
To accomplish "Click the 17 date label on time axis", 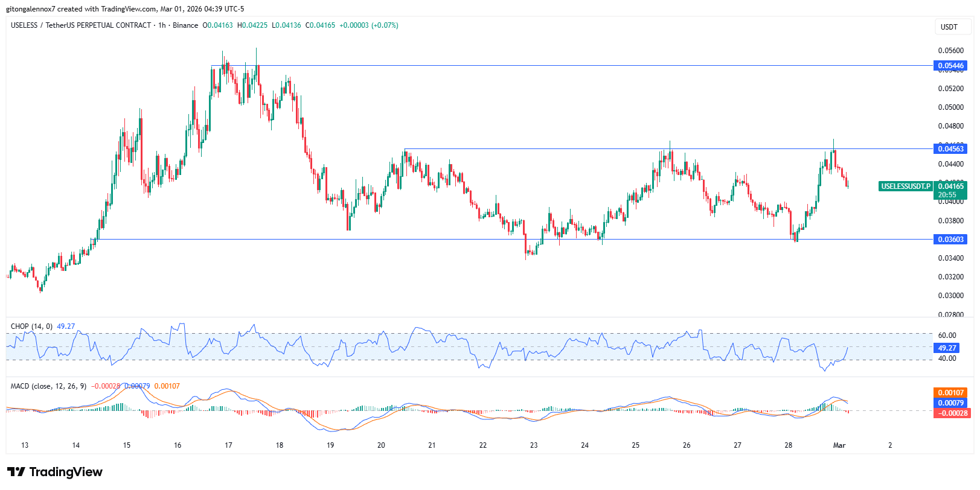I will [228, 445].
